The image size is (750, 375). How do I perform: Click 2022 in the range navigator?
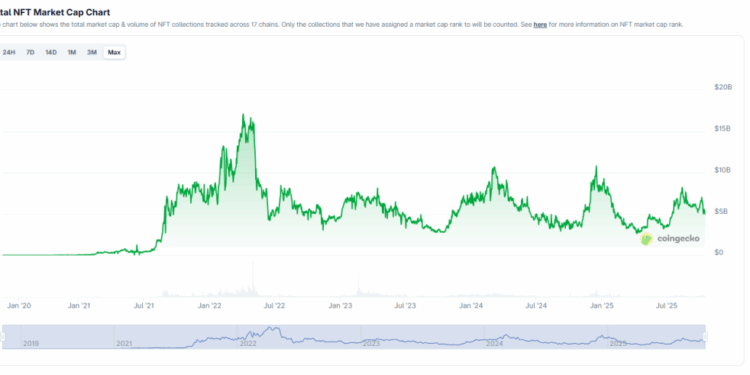pyautogui.click(x=248, y=343)
